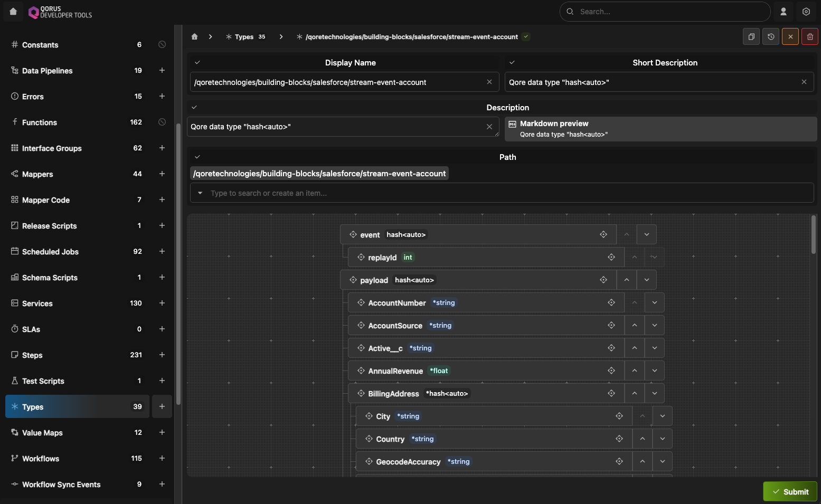Click the red delete trash button

point(810,37)
